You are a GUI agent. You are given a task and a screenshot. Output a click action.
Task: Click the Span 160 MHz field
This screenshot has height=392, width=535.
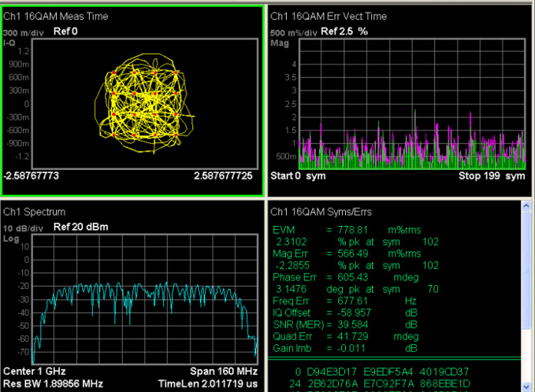(225, 370)
